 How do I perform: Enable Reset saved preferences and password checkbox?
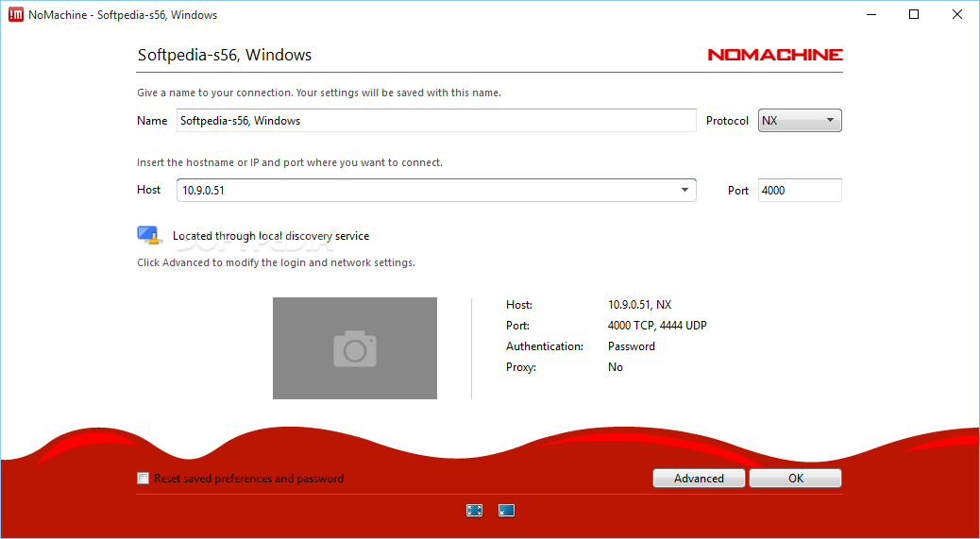(x=144, y=479)
